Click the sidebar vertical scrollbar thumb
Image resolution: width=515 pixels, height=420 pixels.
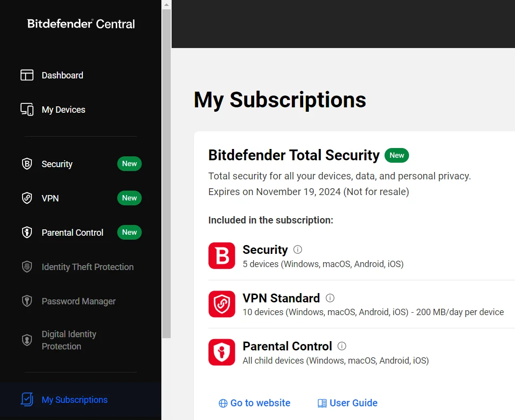(x=167, y=173)
